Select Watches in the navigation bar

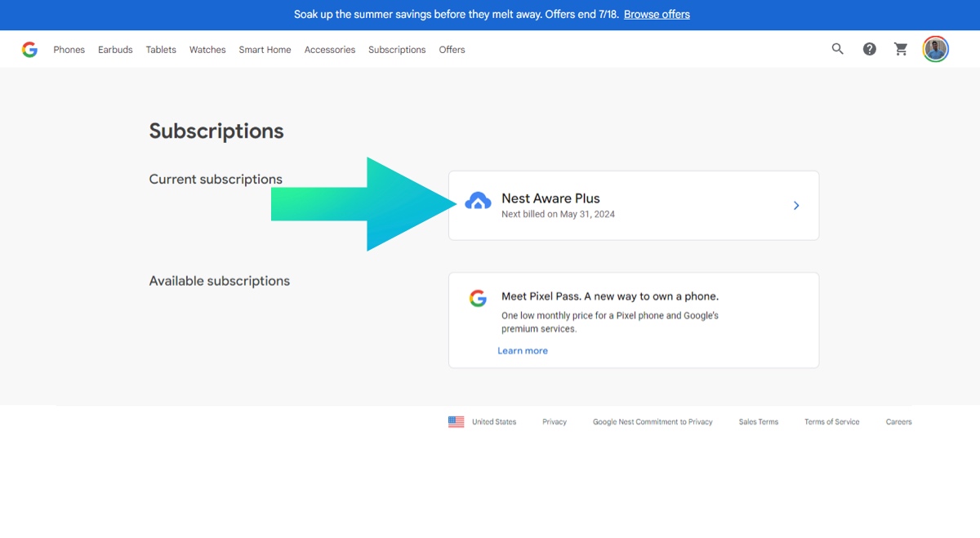tap(207, 50)
